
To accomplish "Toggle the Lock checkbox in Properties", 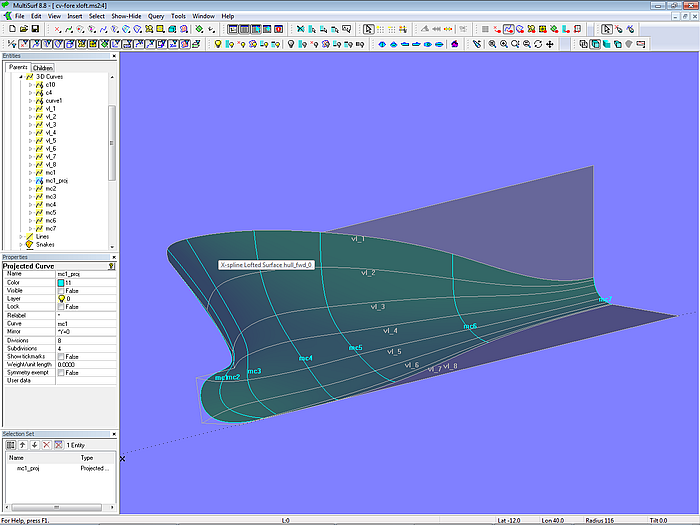I will pyautogui.click(x=62, y=306).
